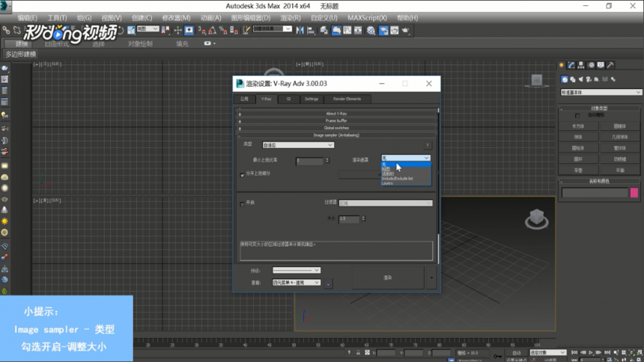The height and width of the screenshot is (362, 644).
Task: Open the 类型 sampler type dropdown
Action: 298,145
